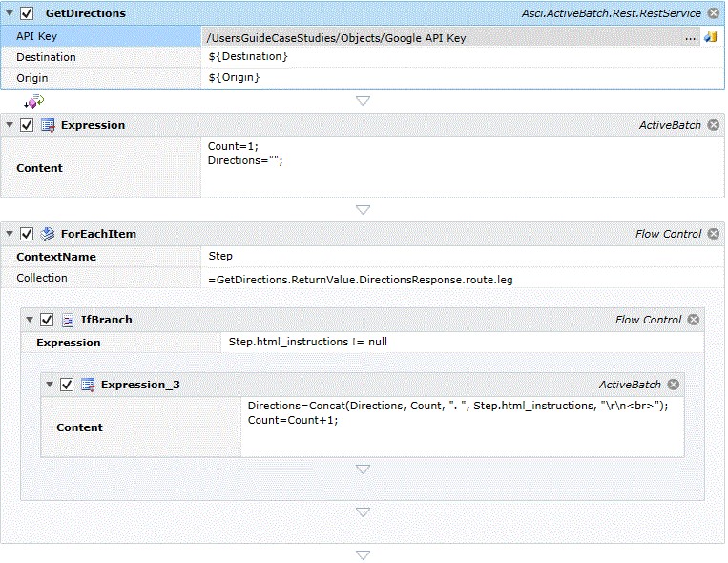The height and width of the screenshot is (563, 728).
Task: Collapse the Expression step using its triangle
Action: point(10,125)
